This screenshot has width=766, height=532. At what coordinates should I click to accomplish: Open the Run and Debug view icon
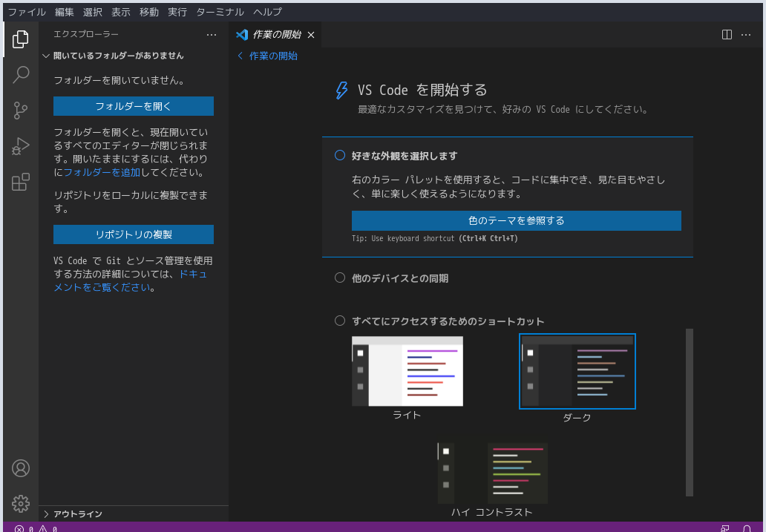coord(21,146)
